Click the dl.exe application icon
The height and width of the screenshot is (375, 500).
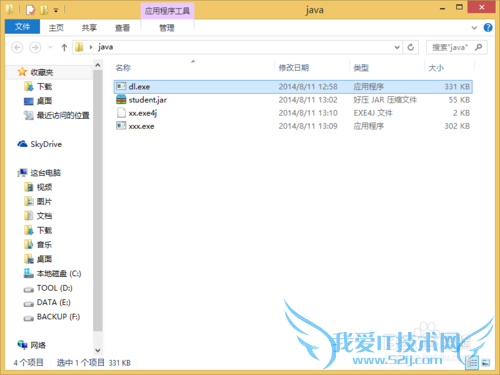point(121,86)
